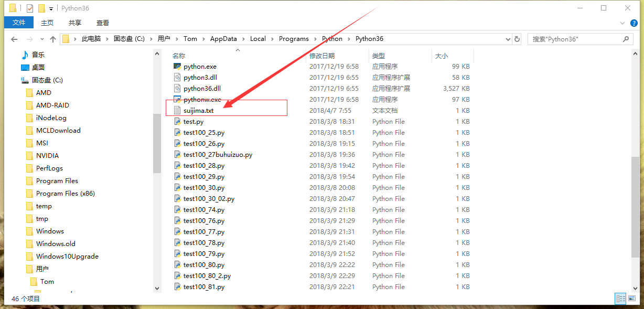Open the 查看 ribbon tab

103,23
